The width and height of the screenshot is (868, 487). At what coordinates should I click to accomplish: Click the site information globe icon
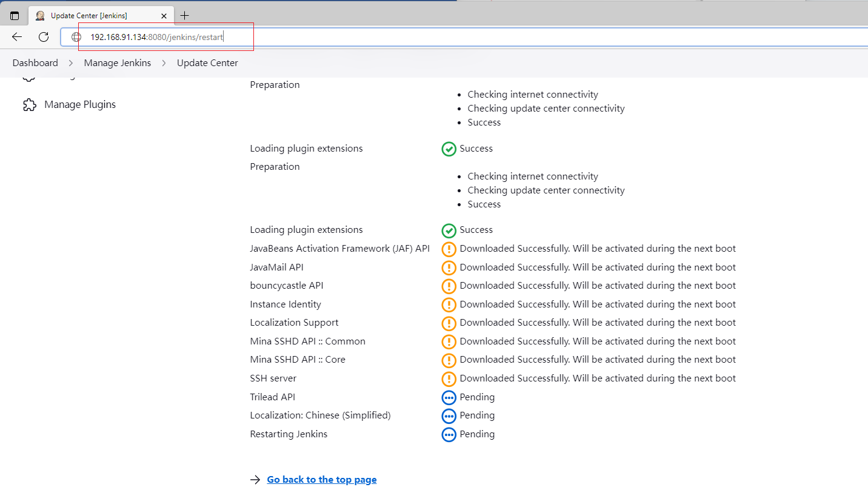[x=76, y=37]
